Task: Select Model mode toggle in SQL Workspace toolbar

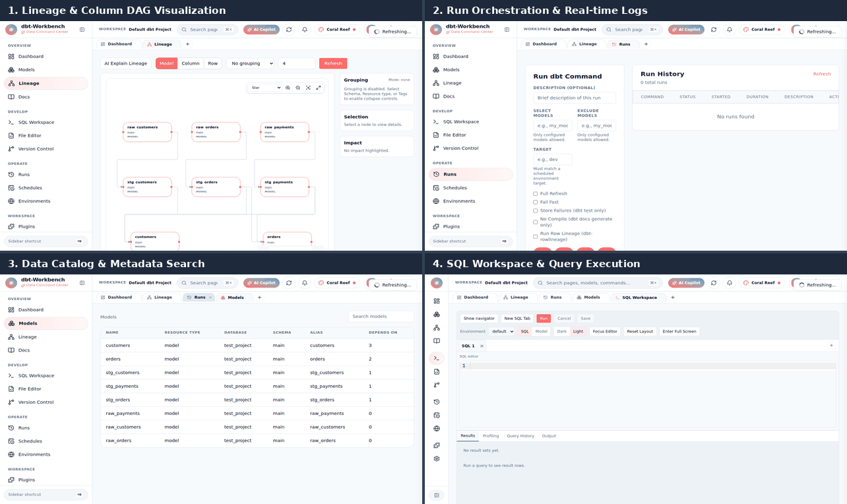Action: [x=542, y=331]
